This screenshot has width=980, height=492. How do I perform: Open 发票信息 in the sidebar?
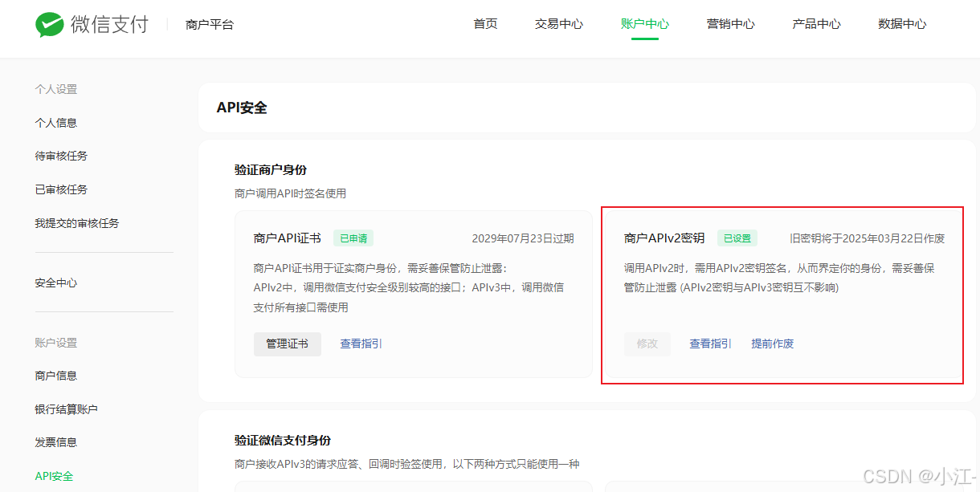click(x=56, y=442)
